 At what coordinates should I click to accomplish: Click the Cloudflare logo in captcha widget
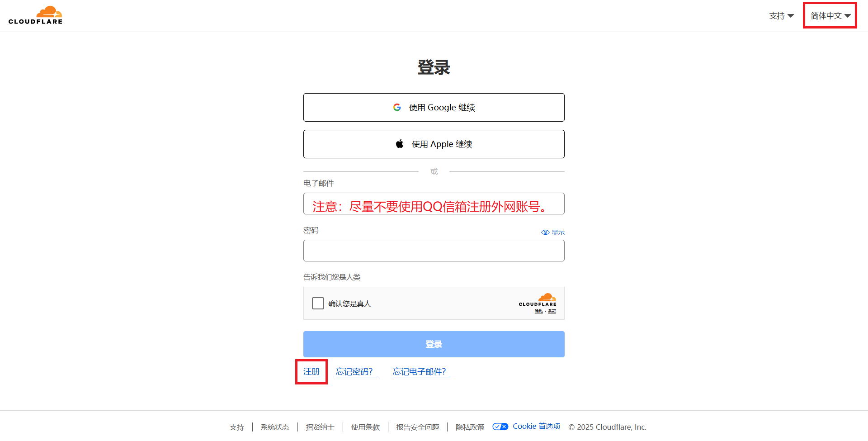click(x=538, y=301)
